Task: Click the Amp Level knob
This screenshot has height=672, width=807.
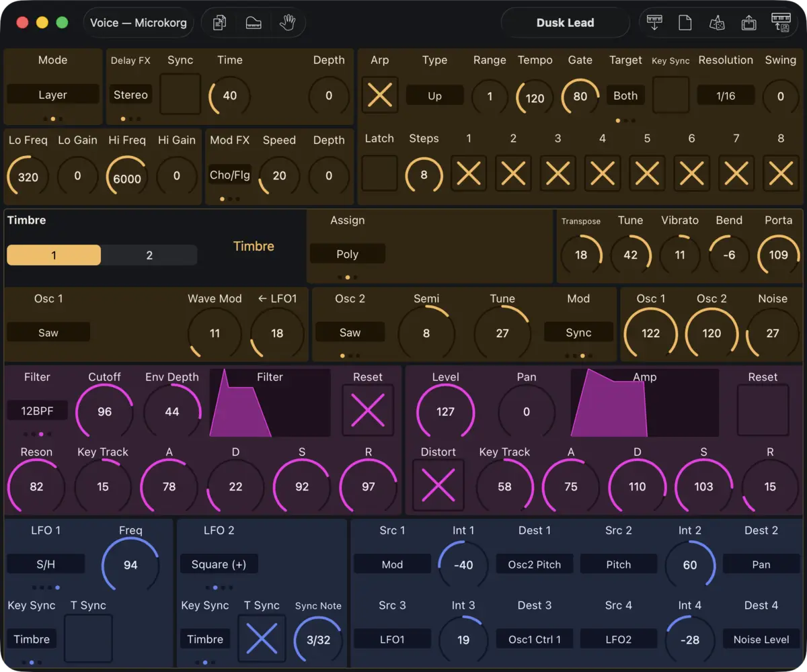Action: pyautogui.click(x=445, y=411)
